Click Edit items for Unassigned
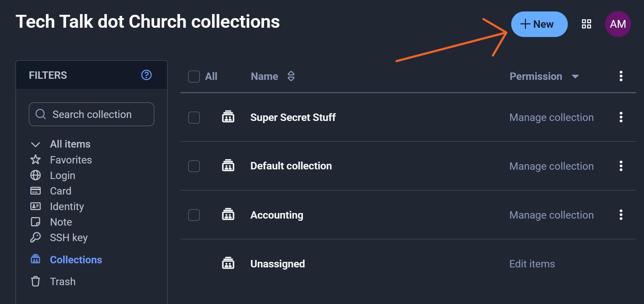This screenshot has height=304, width=644. 532,264
